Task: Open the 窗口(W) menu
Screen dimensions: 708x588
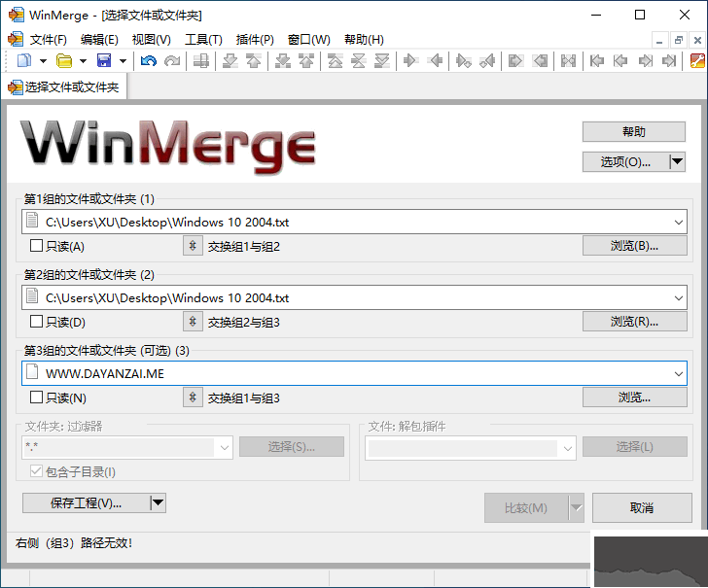Action: tap(309, 40)
